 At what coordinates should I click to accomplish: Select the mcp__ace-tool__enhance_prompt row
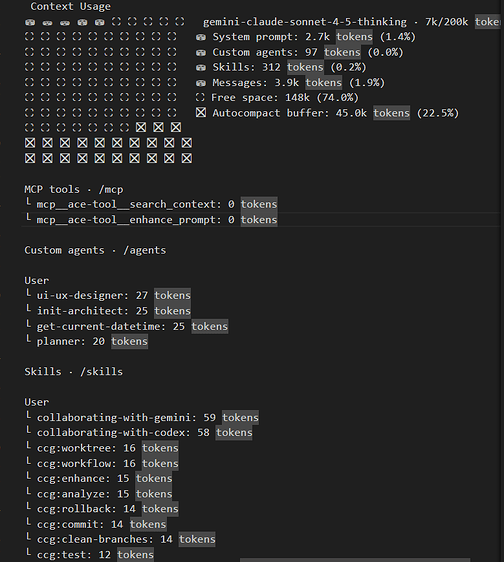click(x=151, y=220)
